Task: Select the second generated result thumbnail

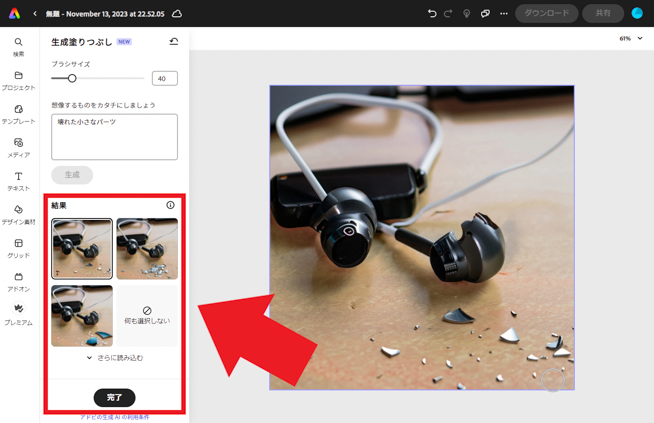Action: 147,249
